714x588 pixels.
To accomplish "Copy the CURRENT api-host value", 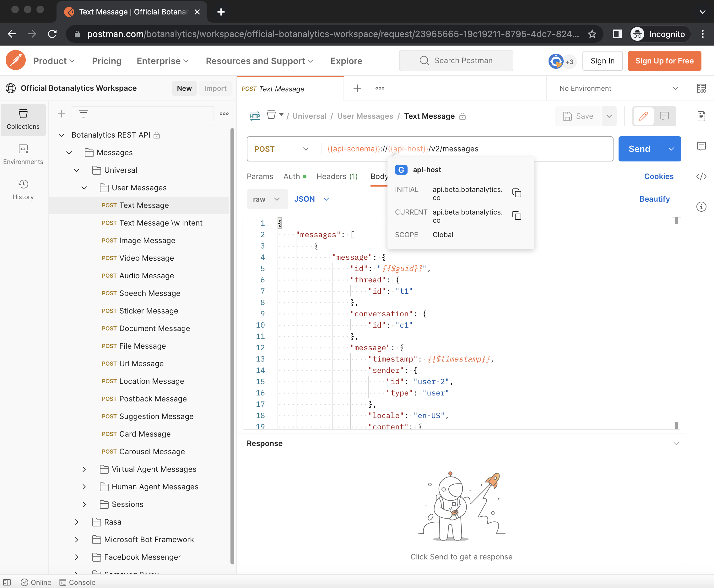I will (x=517, y=216).
